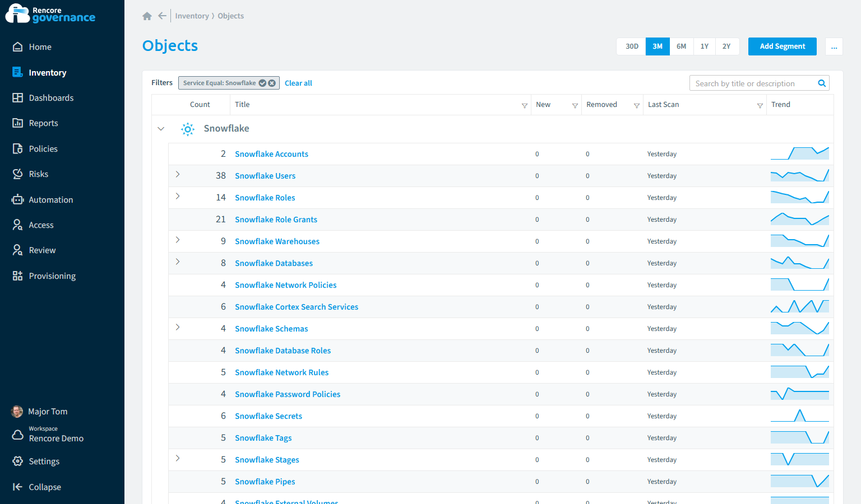Image resolution: width=861 pixels, height=504 pixels.
Task: Click the Snowflake Cortex Search Services trend sparkline
Action: (800, 306)
